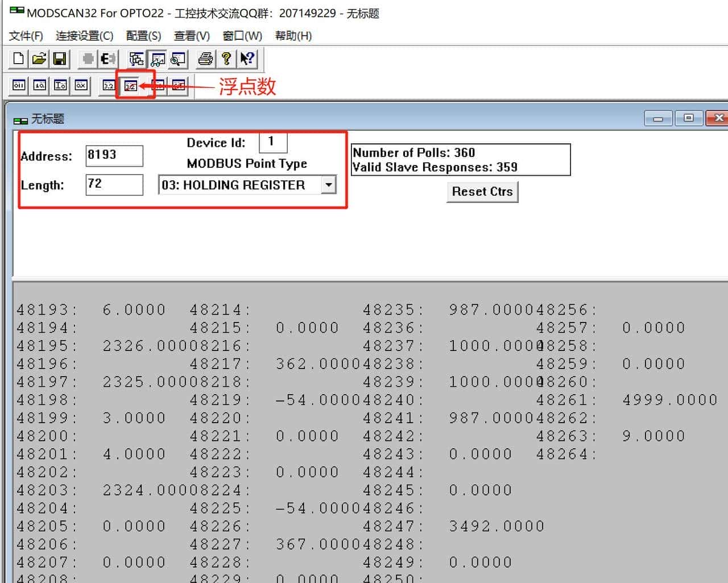Save the current document
The height and width of the screenshot is (583, 728).
pyautogui.click(x=60, y=59)
